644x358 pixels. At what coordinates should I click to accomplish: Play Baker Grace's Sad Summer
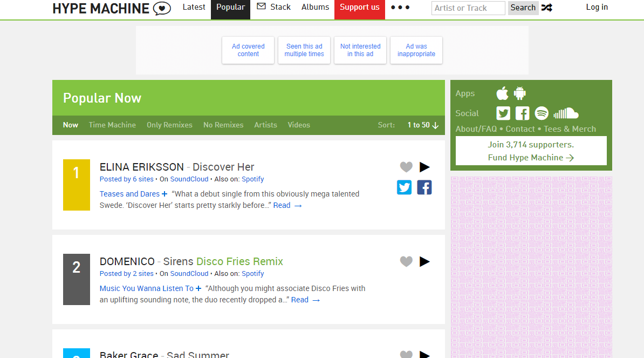424,354
